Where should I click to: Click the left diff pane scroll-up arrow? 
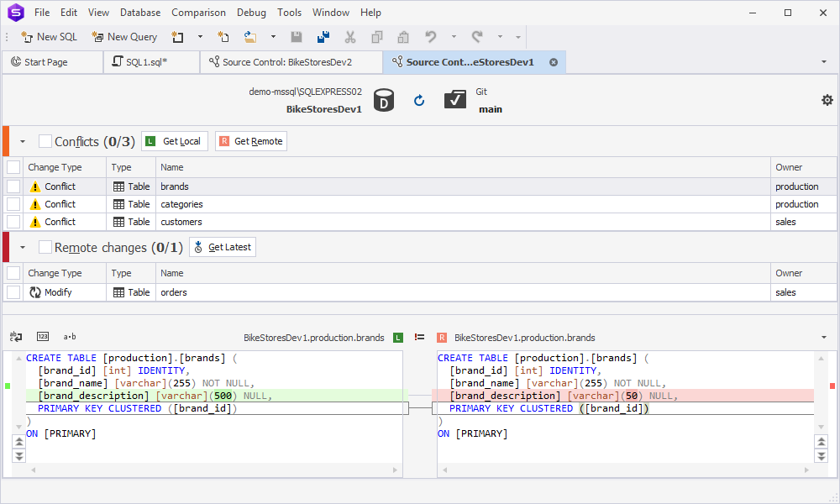[18, 359]
